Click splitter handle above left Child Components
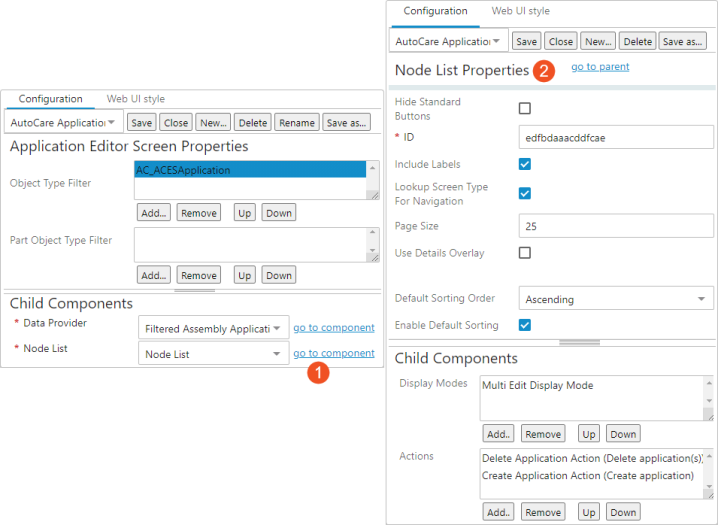Screen dimensions: 718x525 pyautogui.click(x=195, y=291)
